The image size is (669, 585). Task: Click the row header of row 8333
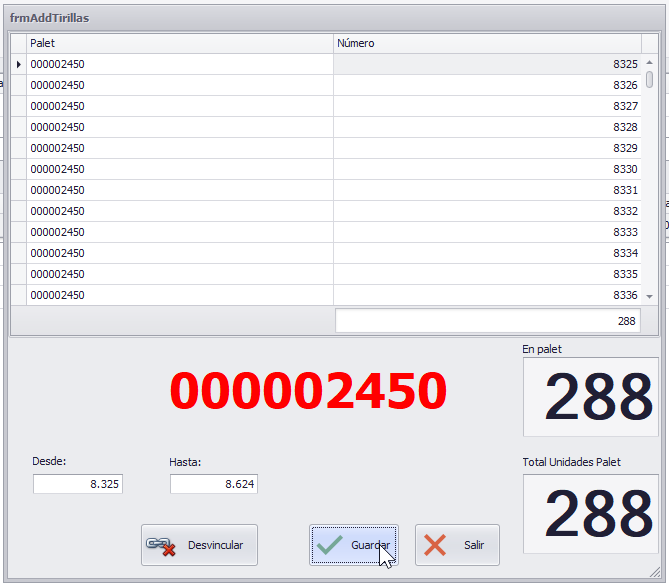[x=18, y=232]
